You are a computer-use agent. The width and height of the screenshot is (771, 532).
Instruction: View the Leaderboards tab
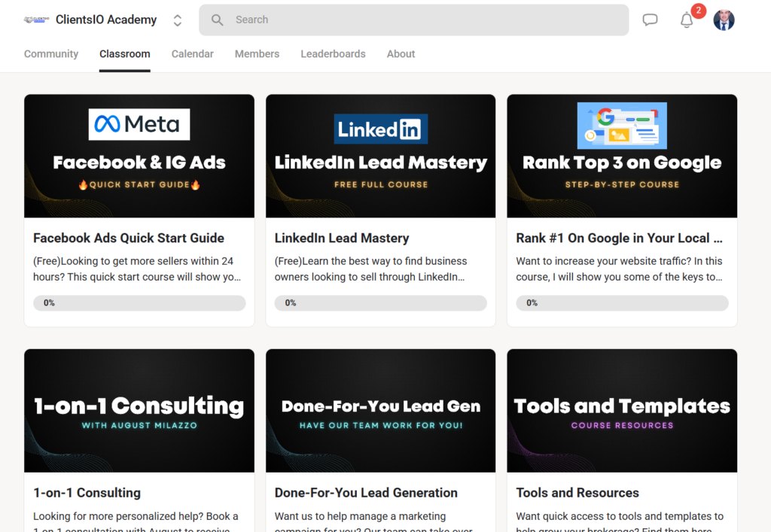point(333,54)
